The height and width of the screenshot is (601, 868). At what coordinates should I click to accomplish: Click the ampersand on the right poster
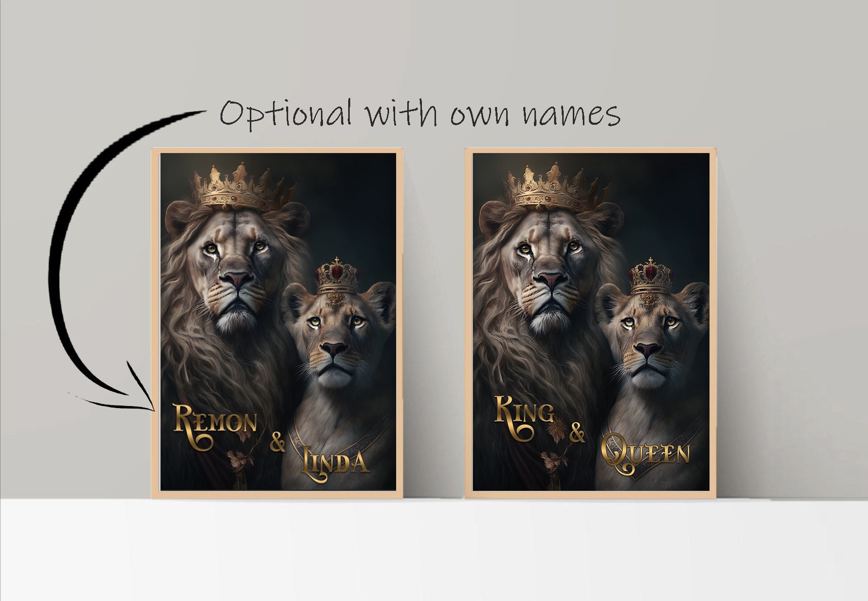[x=578, y=433]
